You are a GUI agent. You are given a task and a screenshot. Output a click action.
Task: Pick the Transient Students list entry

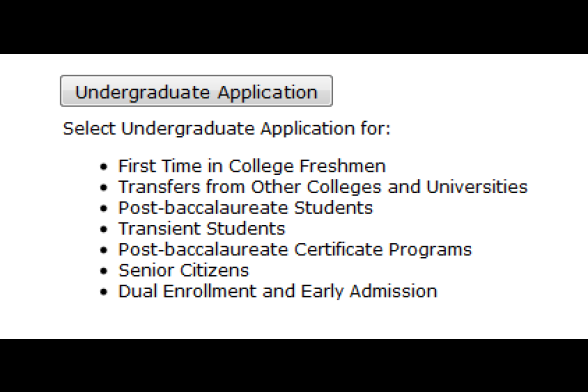(202, 228)
